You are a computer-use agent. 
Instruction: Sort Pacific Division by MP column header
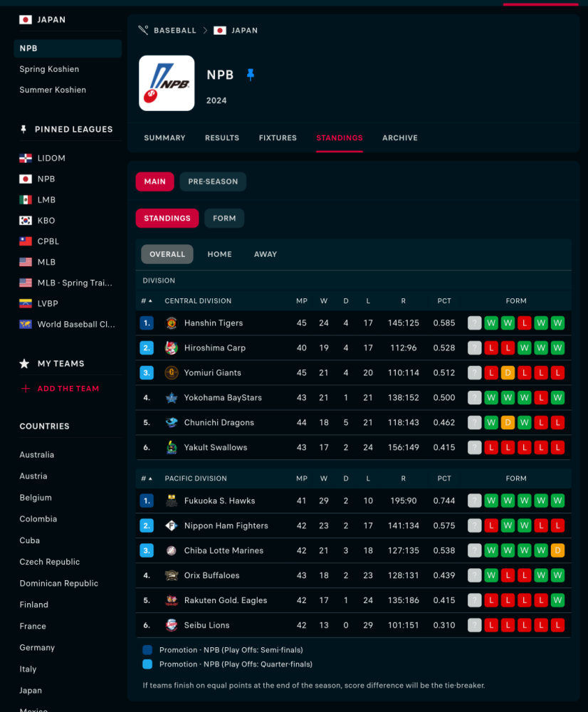click(x=302, y=478)
